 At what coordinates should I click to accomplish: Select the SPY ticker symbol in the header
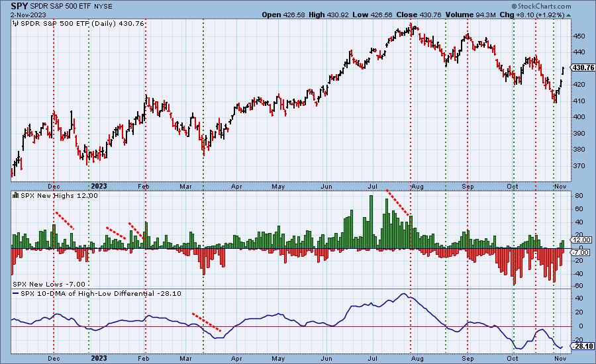pyautogui.click(x=19, y=6)
